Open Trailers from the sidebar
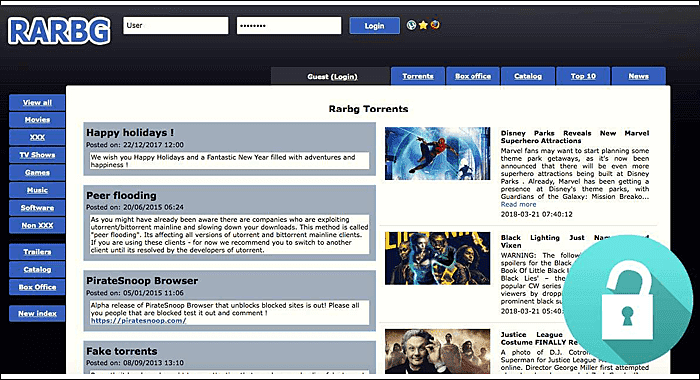 [x=37, y=252]
